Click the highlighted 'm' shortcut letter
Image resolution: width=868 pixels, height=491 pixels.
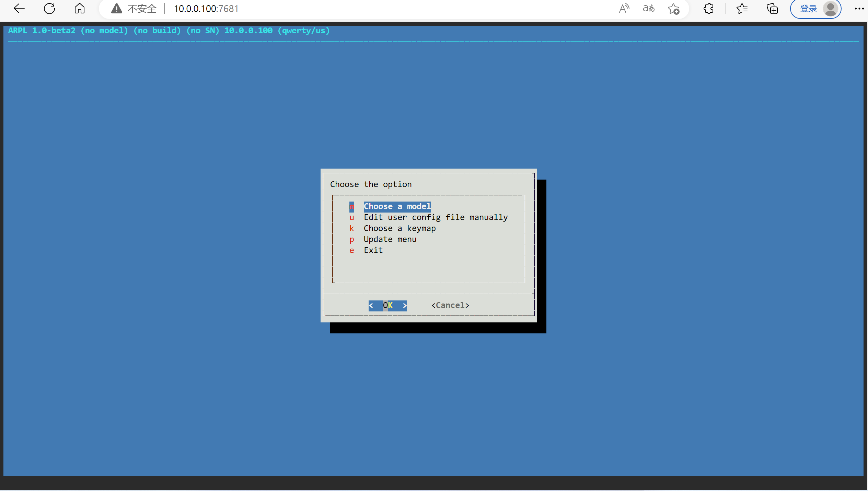[351, 207]
